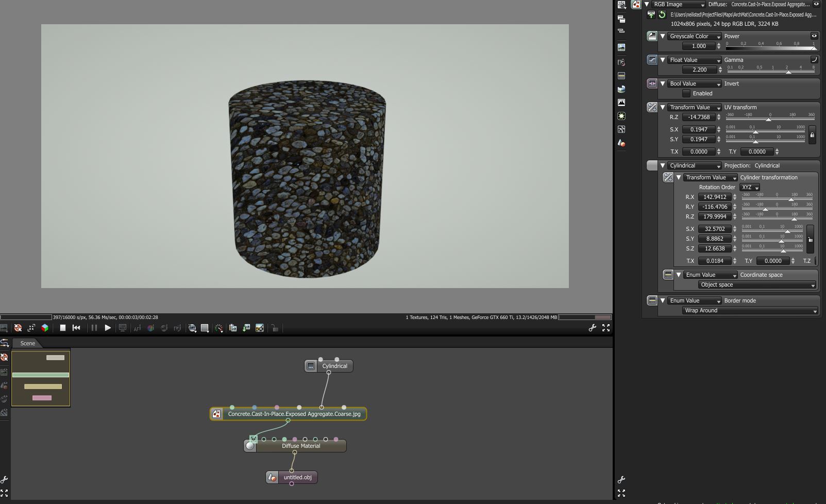Click the reload image green arrow icon
The width and height of the screenshot is (826, 504).
pos(662,15)
